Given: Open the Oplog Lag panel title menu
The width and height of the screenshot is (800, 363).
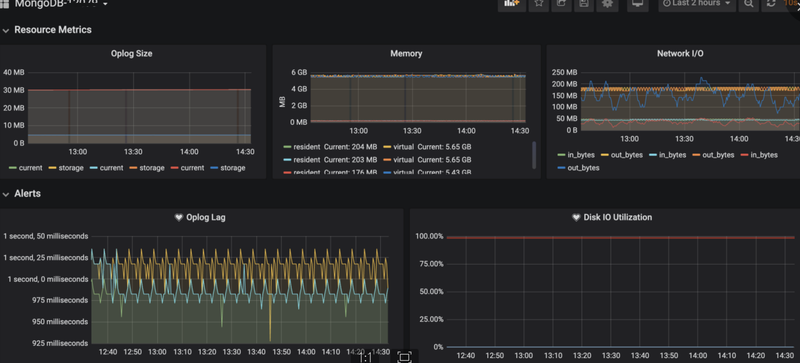Looking at the screenshot, I should pos(206,217).
